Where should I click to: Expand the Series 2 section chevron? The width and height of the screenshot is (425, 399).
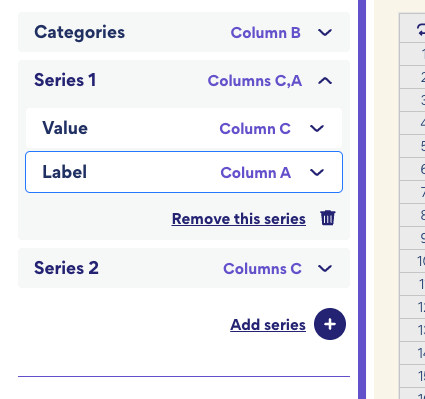(325, 268)
